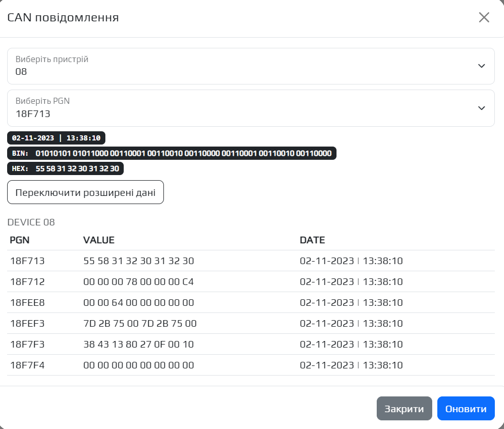Close the CAN повідомлення dialog with X
This screenshot has width=504, height=429.
(484, 17)
